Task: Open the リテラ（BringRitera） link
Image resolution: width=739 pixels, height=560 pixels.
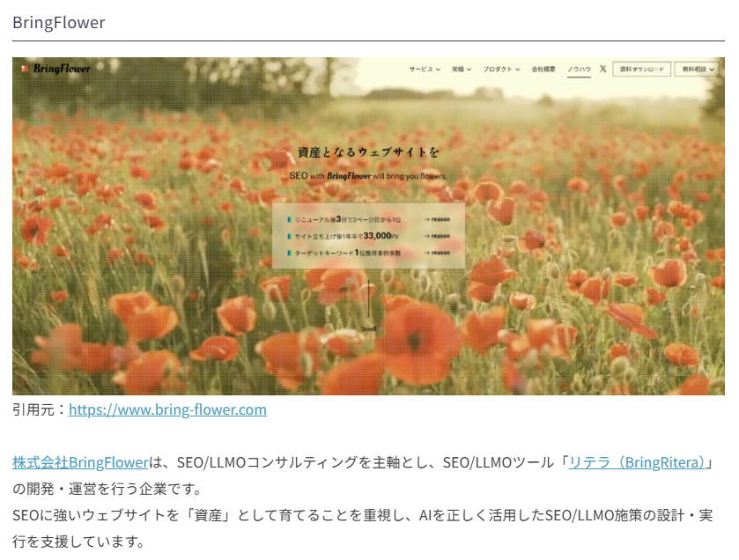Action: click(x=637, y=462)
